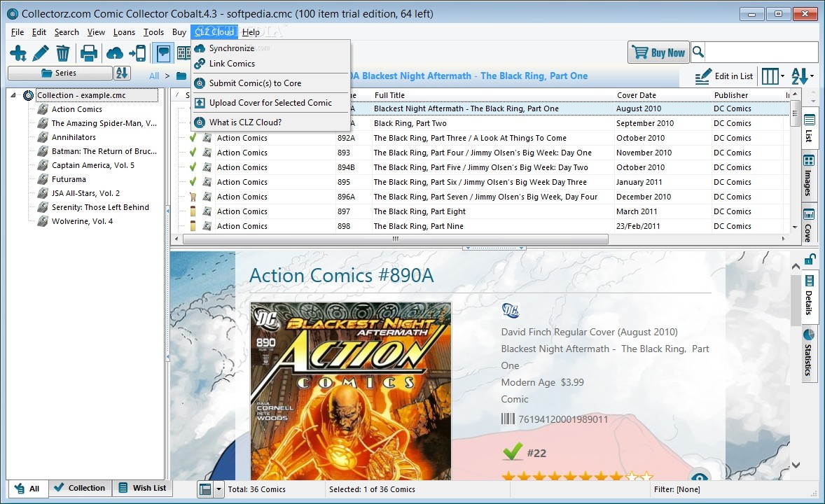Toggle collection status check for issue 892A
The width and height of the screenshot is (825, 504).
tap(193, 138)
